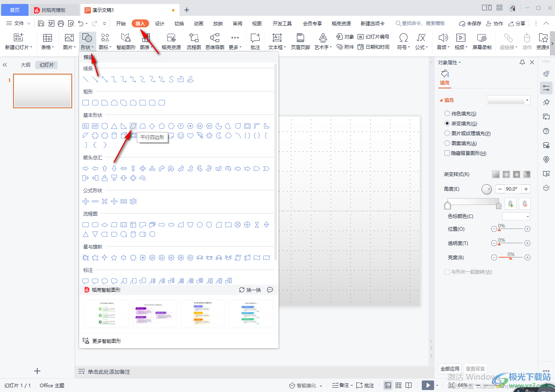This screenshot has height=392, width=555.
Task: Insert an attachment file
Action: click(345, 47)
